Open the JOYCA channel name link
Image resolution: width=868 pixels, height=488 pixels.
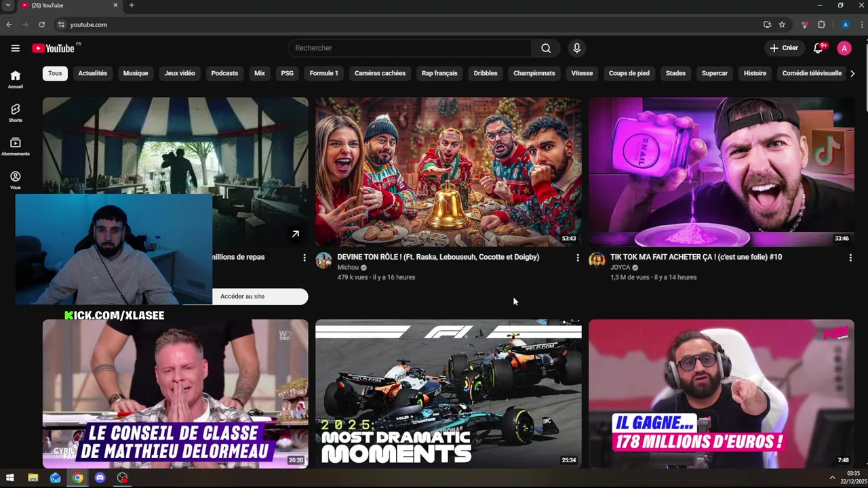click(x=620, y=268)
